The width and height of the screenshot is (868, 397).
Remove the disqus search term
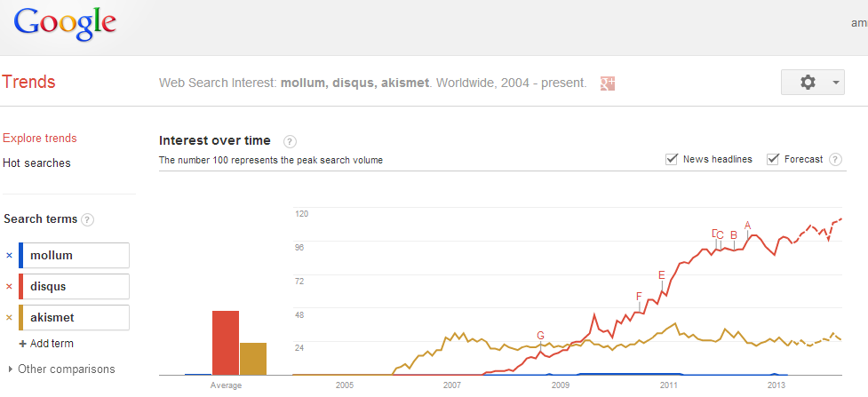10,287
